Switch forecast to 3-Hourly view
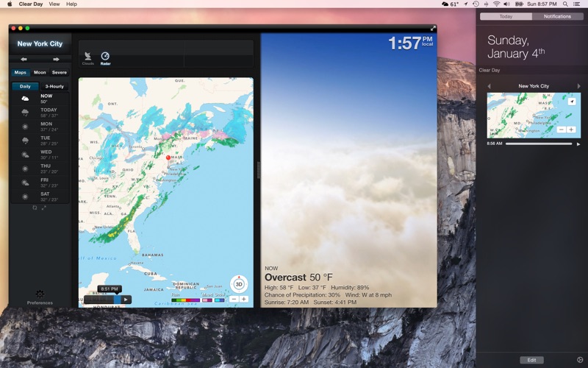588x368 pixels. pos(54,86)
